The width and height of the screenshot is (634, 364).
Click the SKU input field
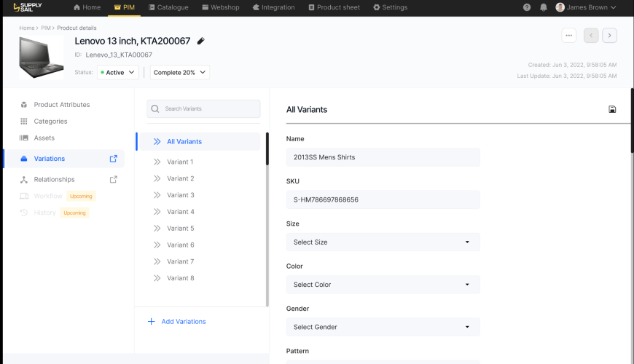pos(383,199)
